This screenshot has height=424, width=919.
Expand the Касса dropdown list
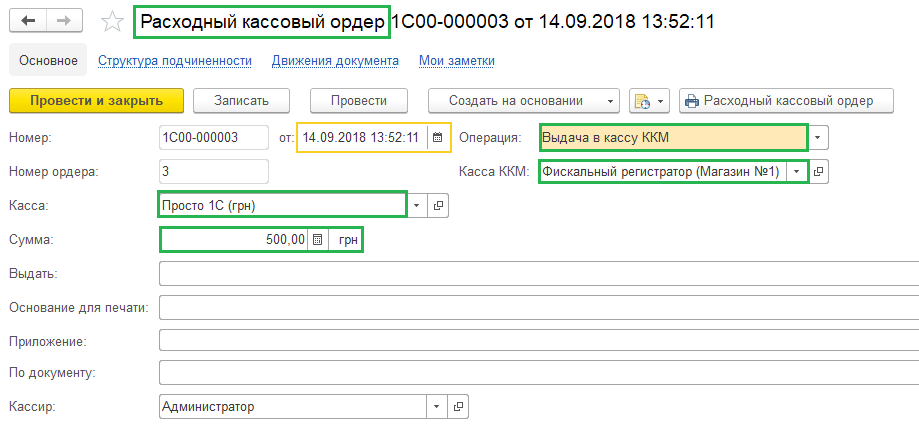coord(417,206)
